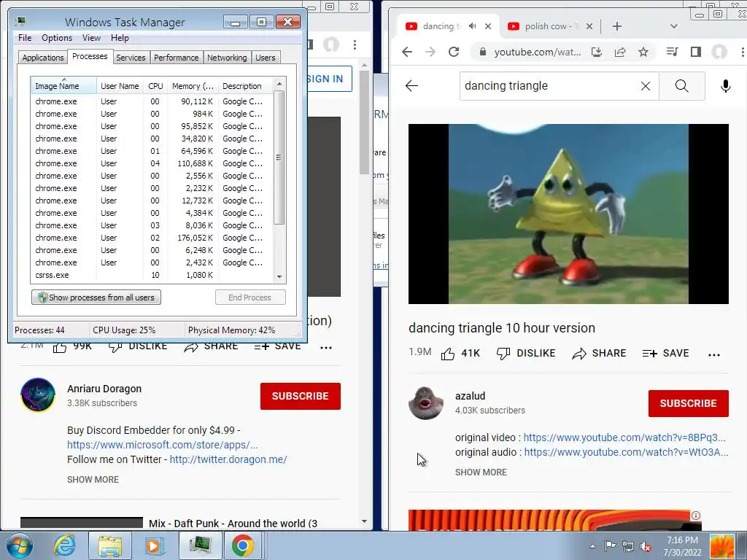
Task: Open a new tab with the plus button
Action: click(617, 26)
